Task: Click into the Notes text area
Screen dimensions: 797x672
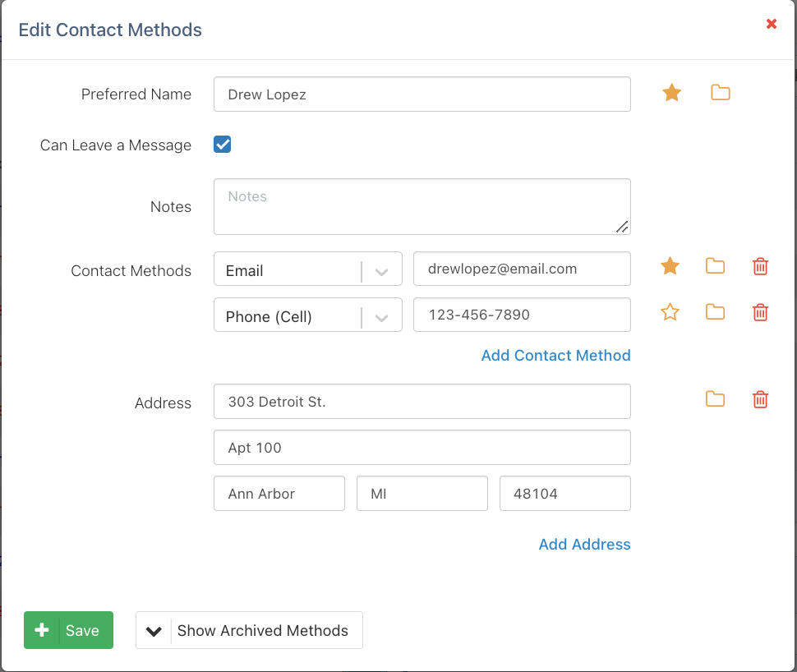Action: (x=422, y=207)
